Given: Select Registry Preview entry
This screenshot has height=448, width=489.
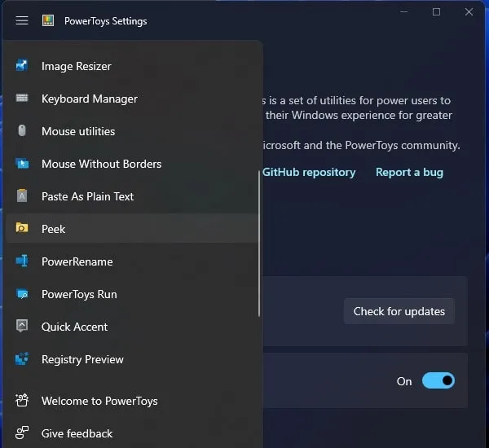Looking at the screenshot, I should click(133, 359).
